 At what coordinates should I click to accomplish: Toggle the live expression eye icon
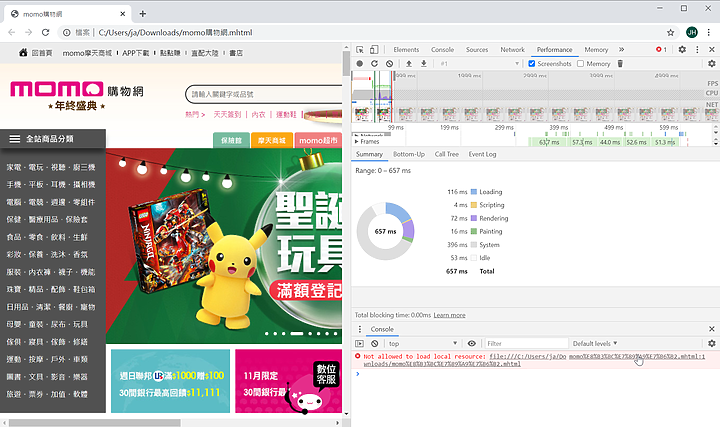coord(472,343)
